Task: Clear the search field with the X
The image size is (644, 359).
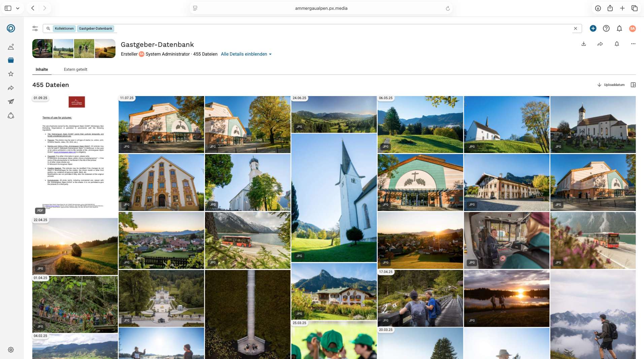Action: [575, 29]
